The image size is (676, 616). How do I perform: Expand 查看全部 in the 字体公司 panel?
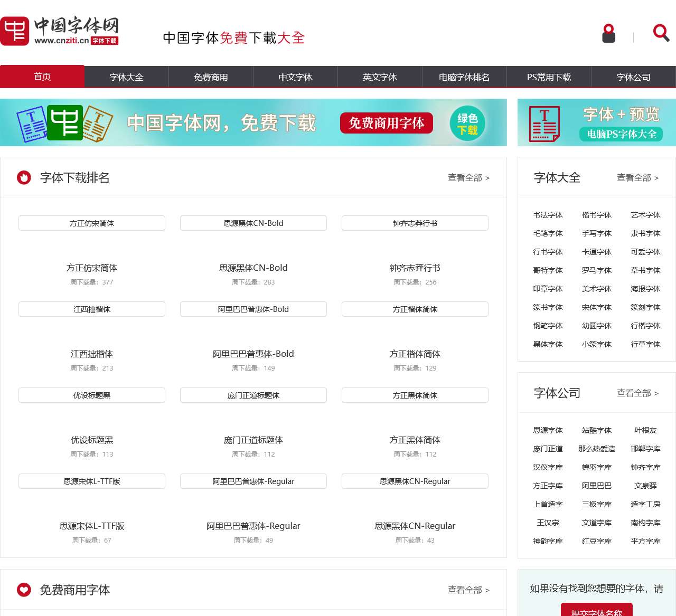[637, 393]
